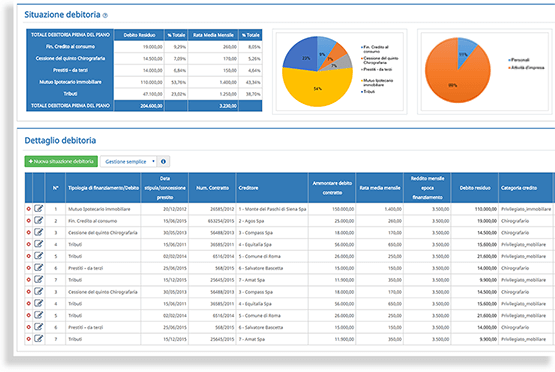
Task: Click the Personali legend entry
Action: (519, 60)
